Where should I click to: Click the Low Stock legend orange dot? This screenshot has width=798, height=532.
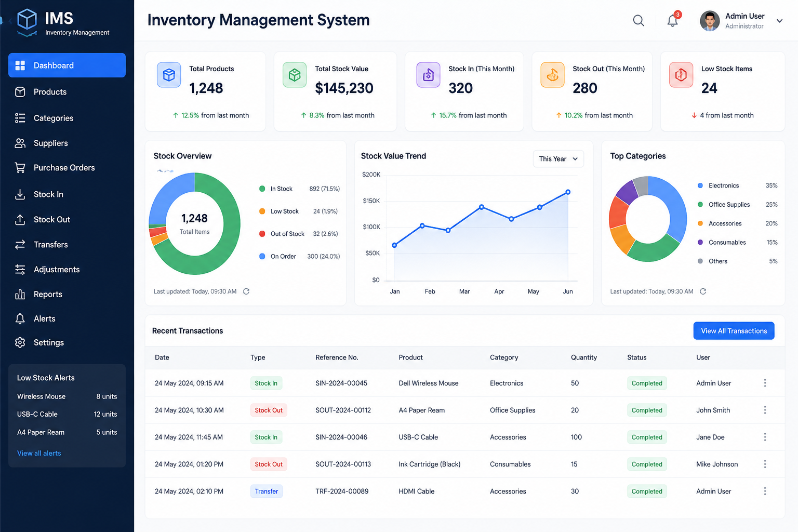point(262,211)
